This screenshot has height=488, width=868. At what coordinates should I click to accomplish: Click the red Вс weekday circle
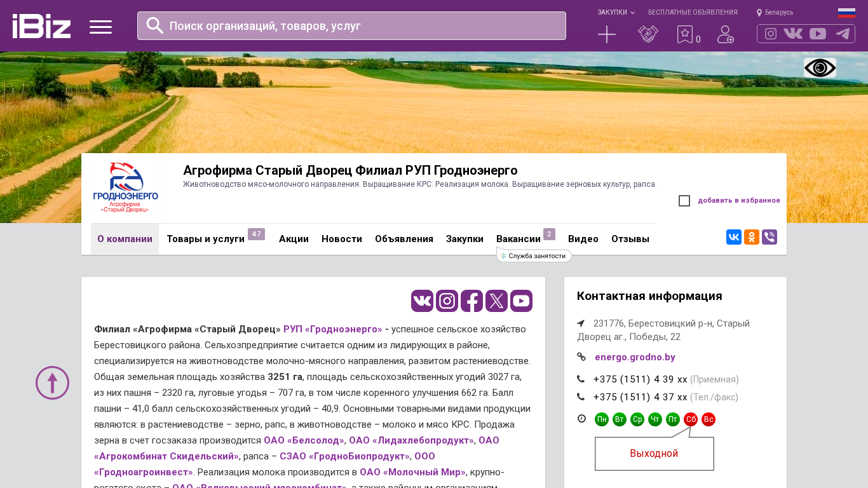tap(709, 419)
